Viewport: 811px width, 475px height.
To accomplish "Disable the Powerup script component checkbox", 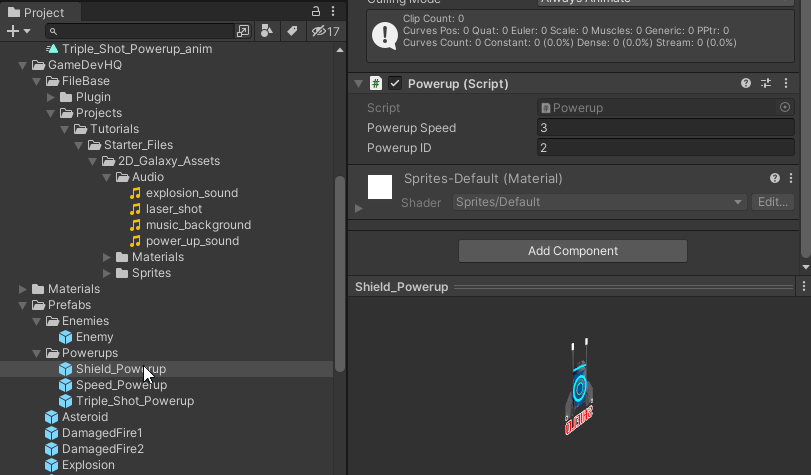I will pos(395,83).
